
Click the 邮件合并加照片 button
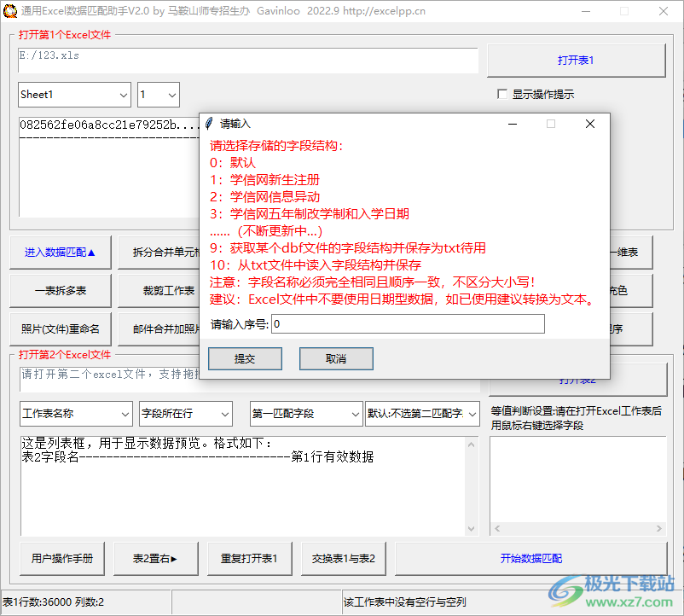pos(159,329)
